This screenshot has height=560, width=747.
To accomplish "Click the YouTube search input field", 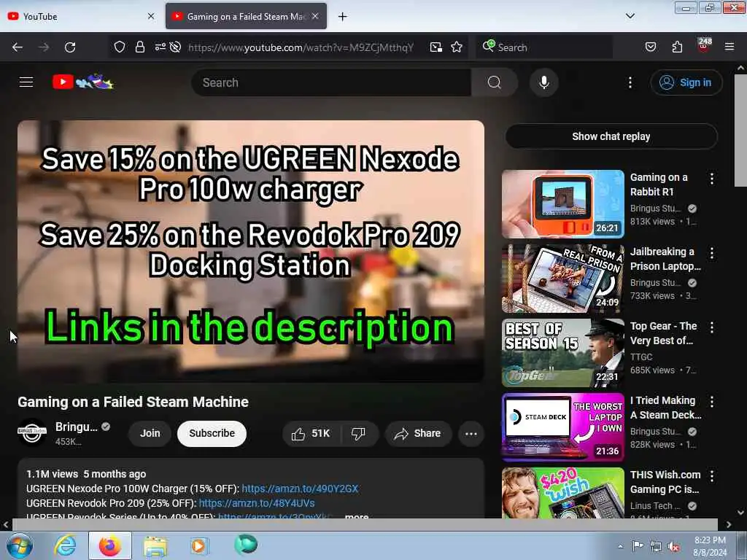I will 332,82.
